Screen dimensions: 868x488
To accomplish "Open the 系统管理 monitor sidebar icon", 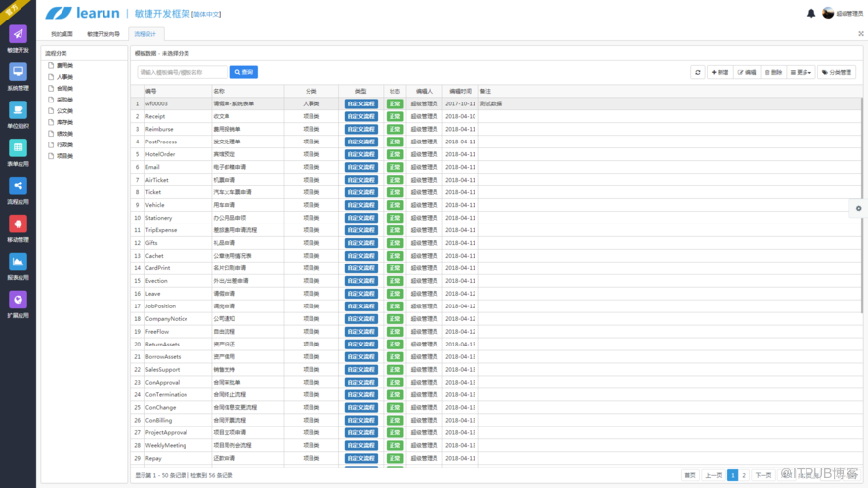I will point(18,72).
